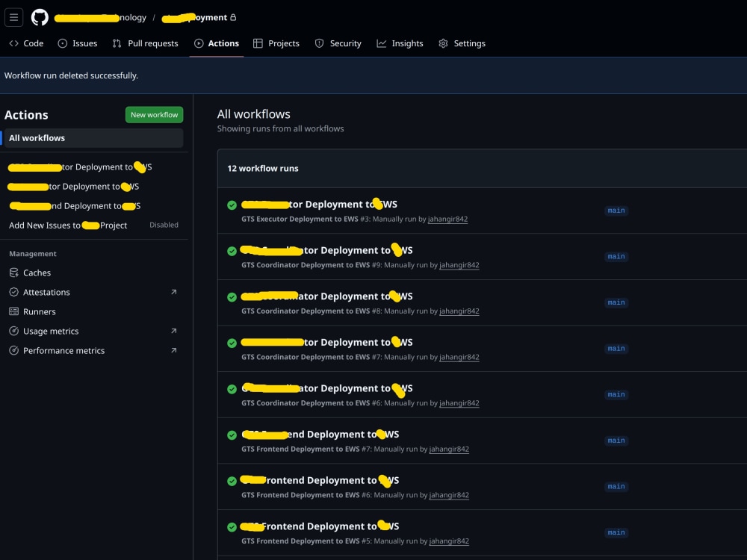The height and width of the screenshot is (560, 747).
Task: Open the Pull requests tab
Action: (146, 43)
